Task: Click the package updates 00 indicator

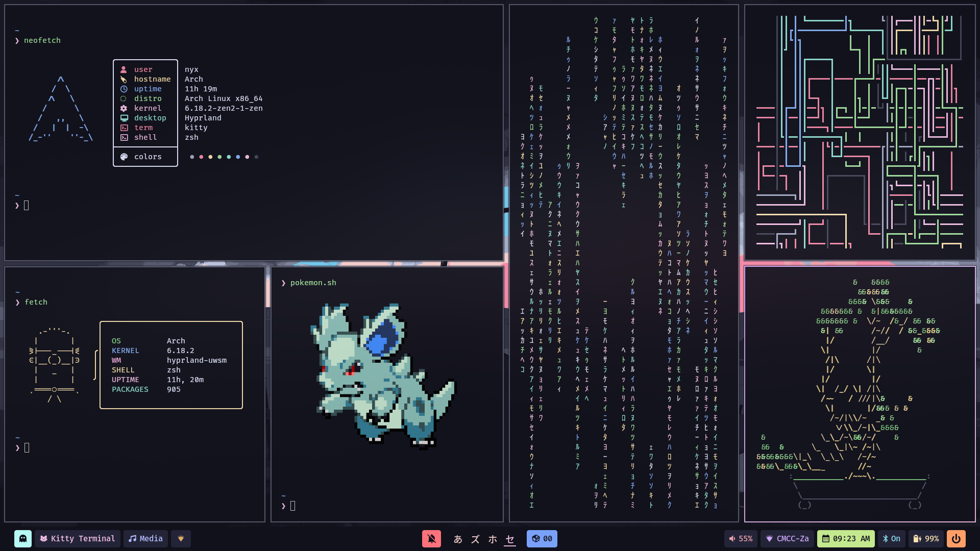Action: click(542, 539)
